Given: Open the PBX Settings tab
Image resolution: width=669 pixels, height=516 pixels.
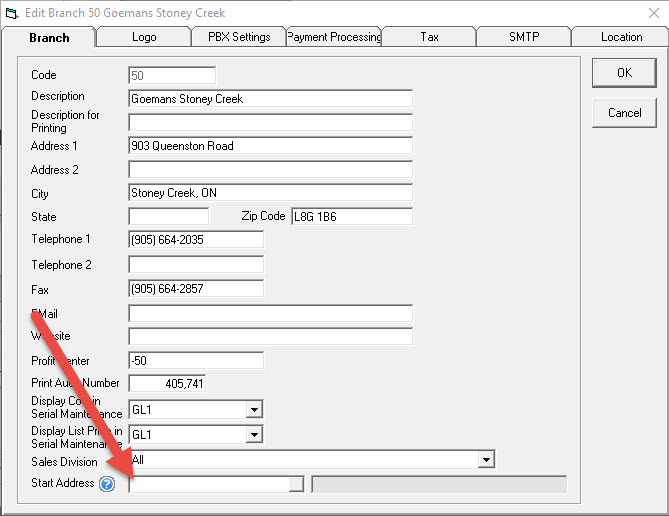Looking at the screenshot, I should click(x=239, y=37).
